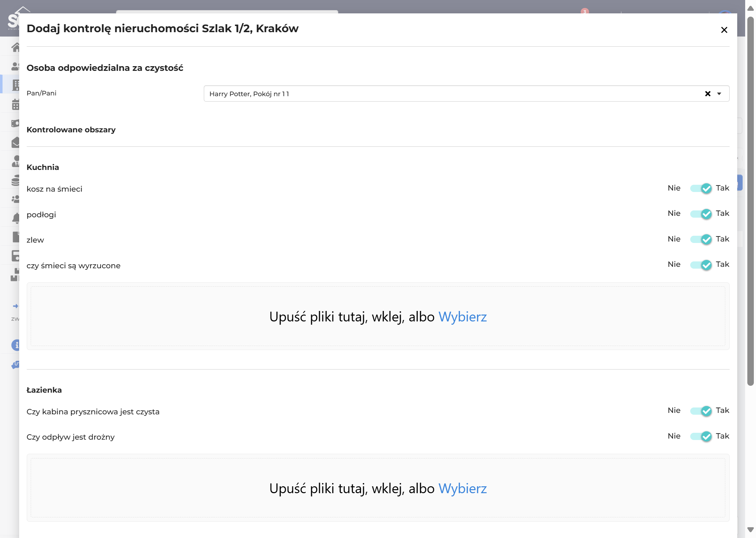Toggle Czy odpływ jest drożny switch
This screenshot has width=756, height=538.
pyautogui.click(x=701, y=436)
